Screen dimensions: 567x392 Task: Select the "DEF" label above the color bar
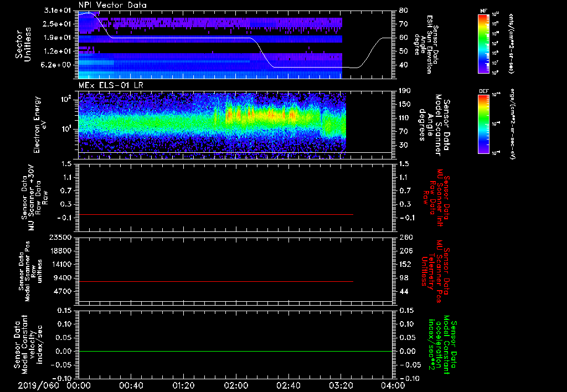(x=483, y=91)
